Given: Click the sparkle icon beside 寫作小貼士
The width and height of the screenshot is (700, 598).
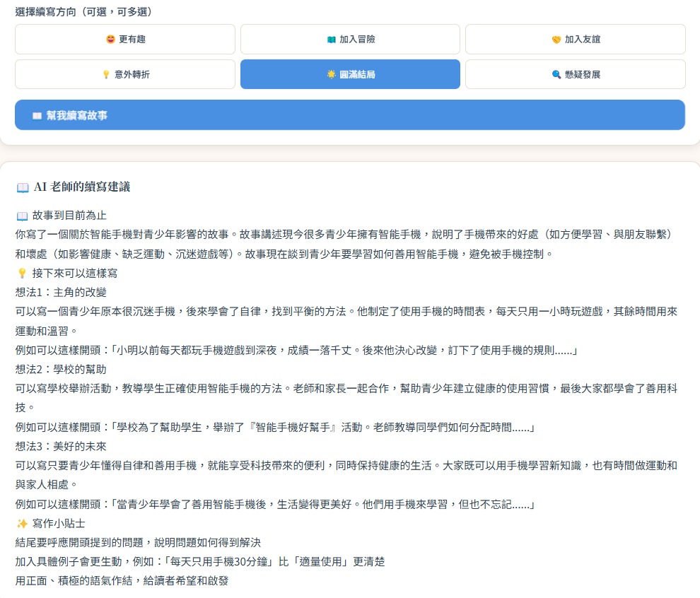Looking at the screenshot, I should [x=22, y=524].
